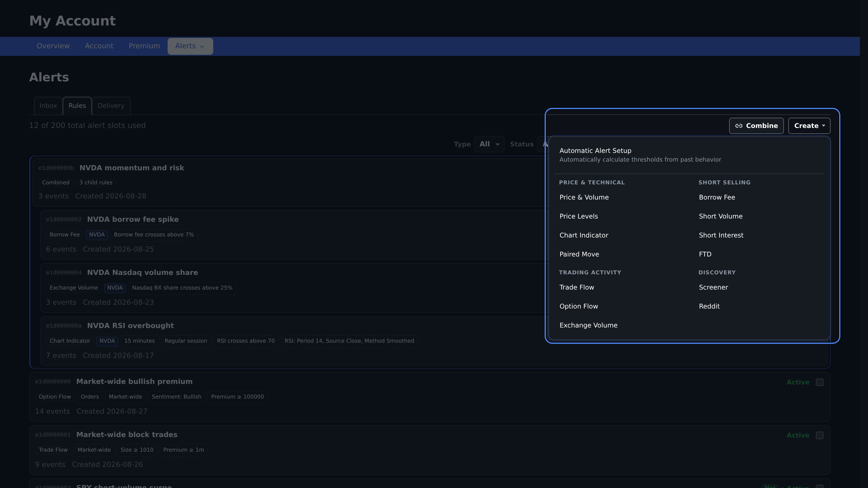The width and height of the screenshot is (868, 488).
Task: Open the Account nav item
Action: click(x=99, y=46)
